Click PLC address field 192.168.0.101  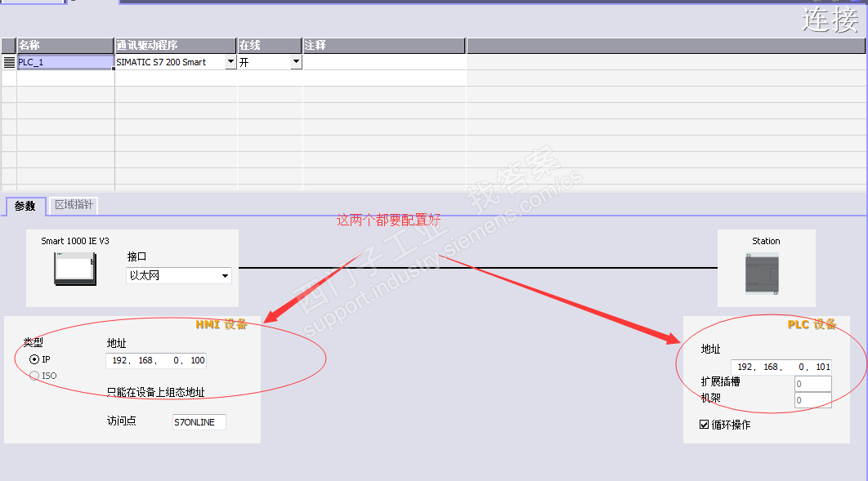(x=781, y=367)
